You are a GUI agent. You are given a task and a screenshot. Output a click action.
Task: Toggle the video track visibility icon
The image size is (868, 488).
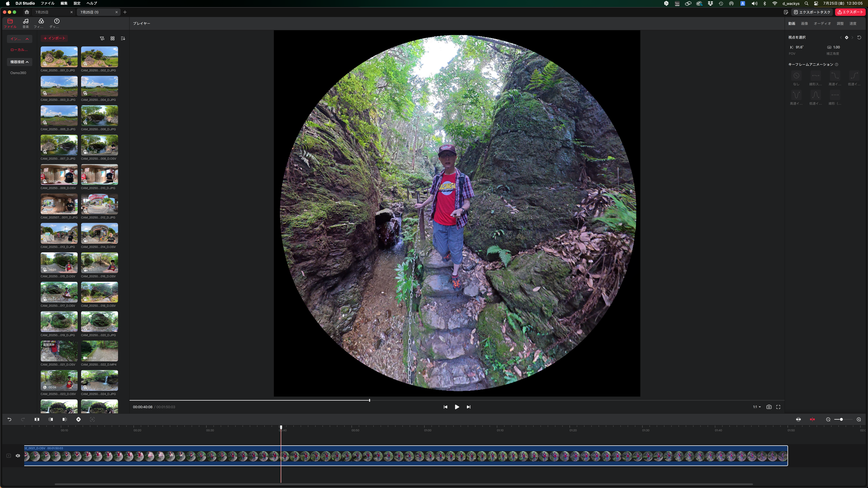click(9, 456)
